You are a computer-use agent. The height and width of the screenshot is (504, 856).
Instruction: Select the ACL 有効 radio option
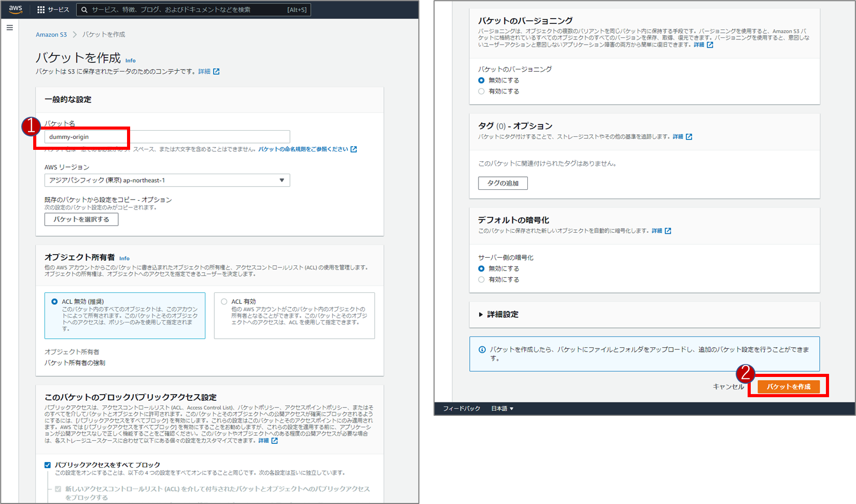click(224, 301)
